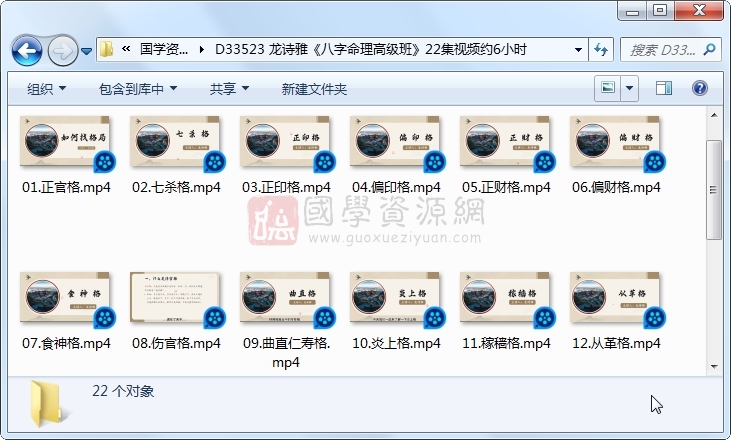Image resolution: width=731 pixels, height=440 pixels.
Task: Toggle the preview pane
Action: (x=663, y=88)
